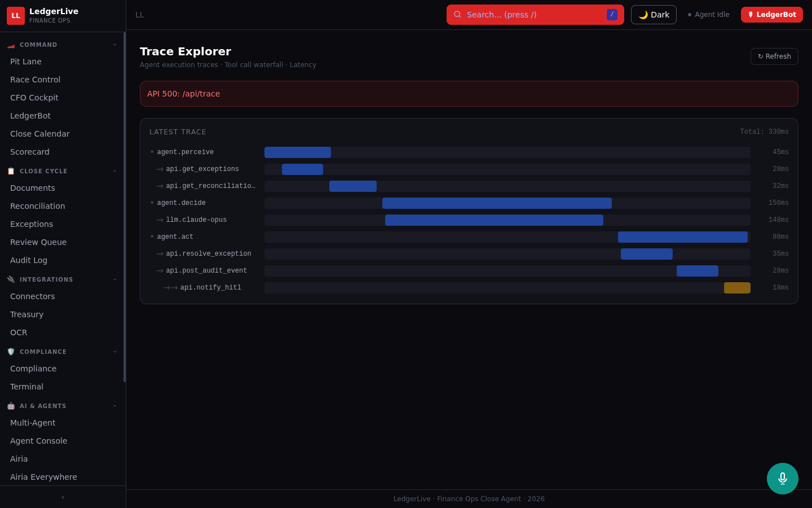The width and height of the screenshot is (812, 508).
Task: Click the orange api.notify_hitl bar
Action: (x=737, y=288)
